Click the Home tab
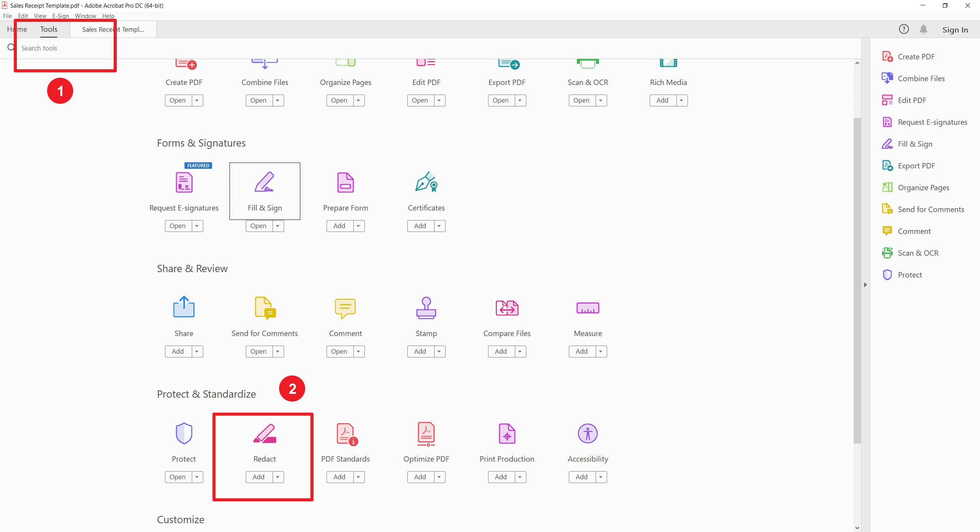The height and width of the screenshot is (532, 980). click(x=16, y=29)
